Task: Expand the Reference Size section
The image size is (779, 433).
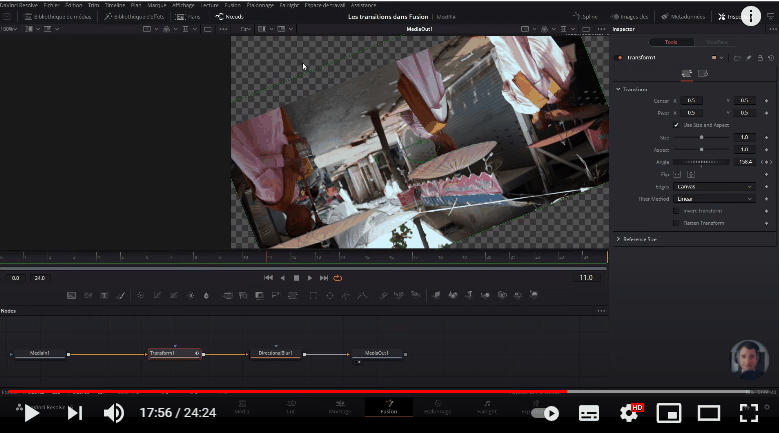Action: coord(640,239)
